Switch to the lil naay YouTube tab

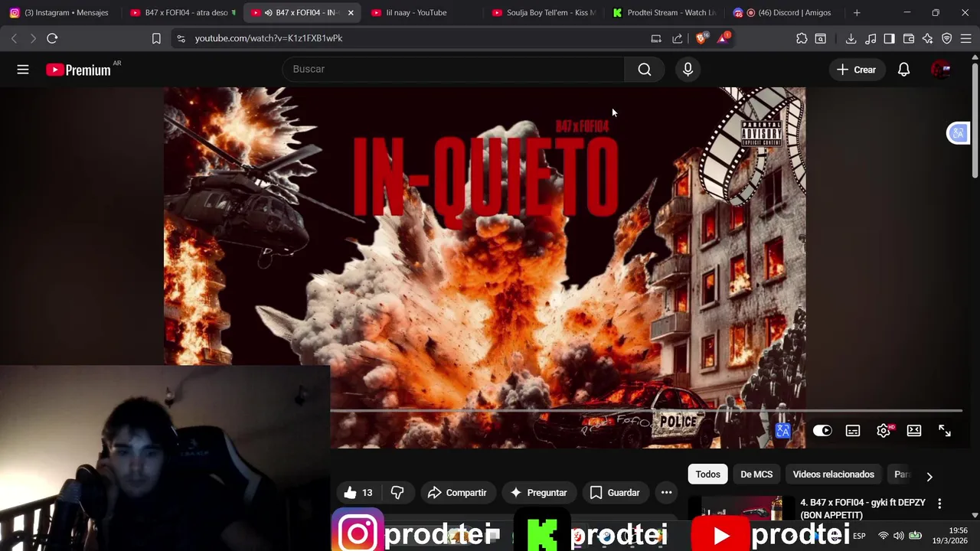(x=416, y=12)
